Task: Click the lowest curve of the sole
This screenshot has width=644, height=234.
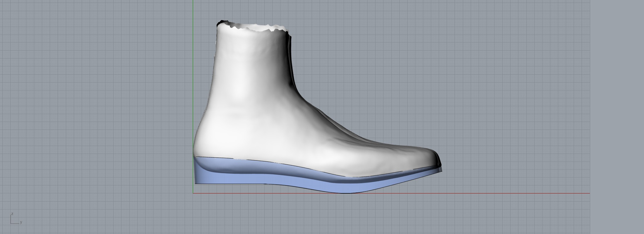Action: (348, 192)
